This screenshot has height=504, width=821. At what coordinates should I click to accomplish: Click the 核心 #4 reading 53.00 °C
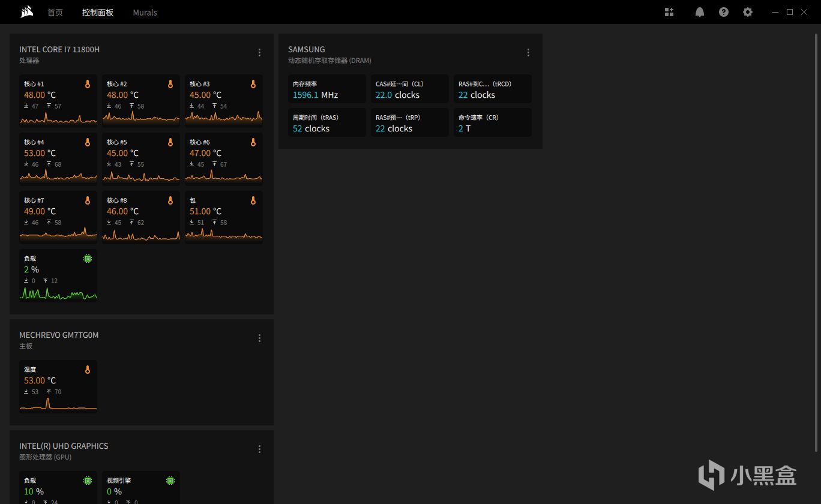click(40, 153)
